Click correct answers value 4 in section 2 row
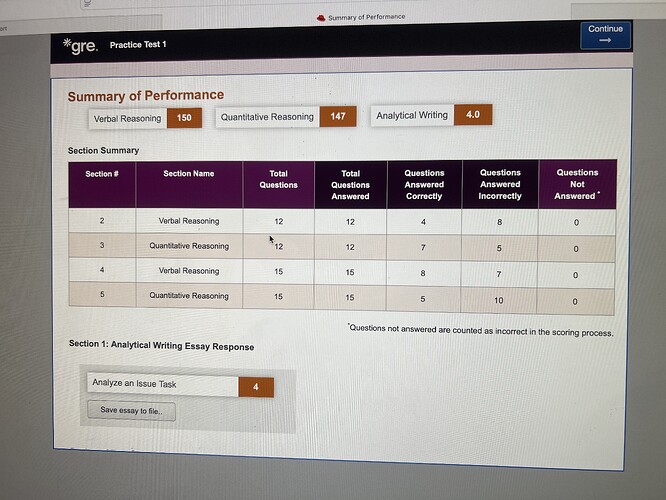This screenshot has width=666, height=500. click(x=423, y=222)
